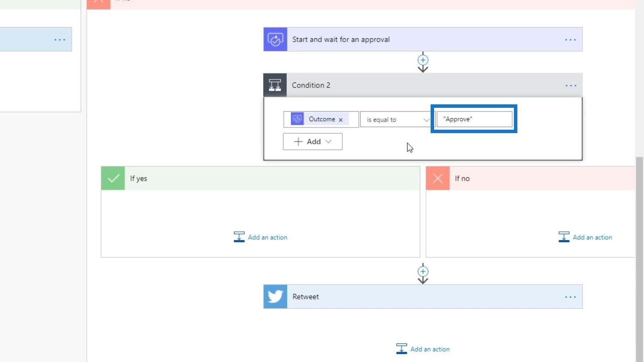Collapse the Condition 2 header

(423, 85)
